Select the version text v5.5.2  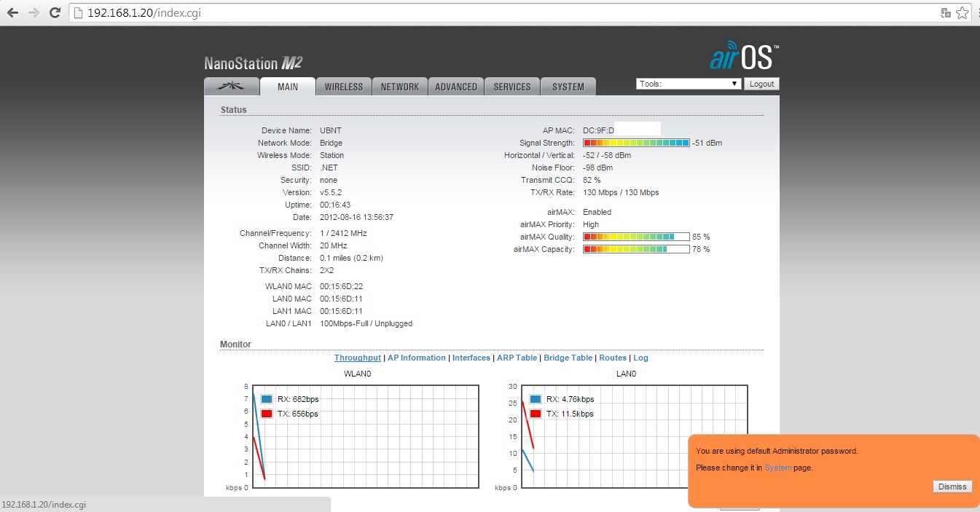tap(331, 192)
